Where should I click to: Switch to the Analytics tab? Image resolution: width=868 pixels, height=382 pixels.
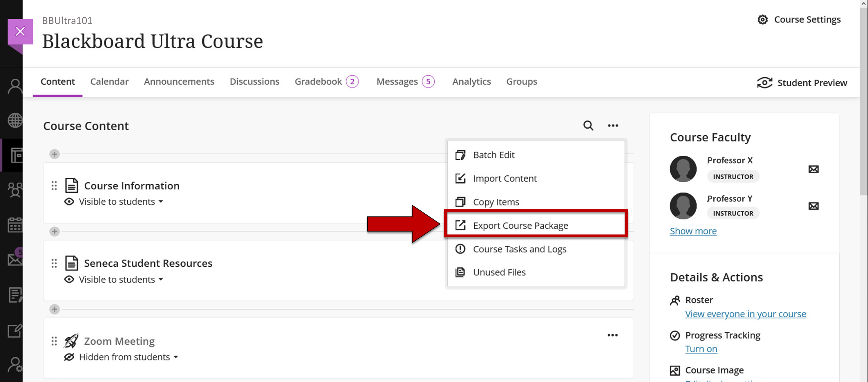point(471,82)
